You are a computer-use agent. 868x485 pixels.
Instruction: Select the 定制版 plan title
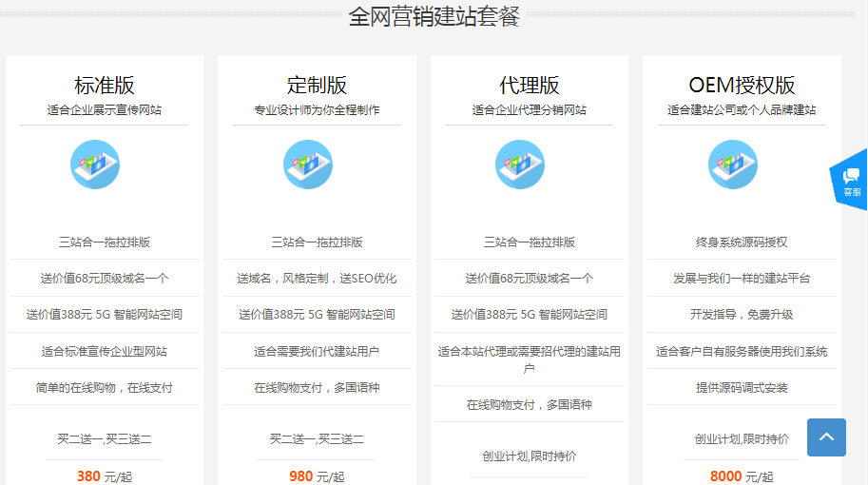(x=317, y=85)
